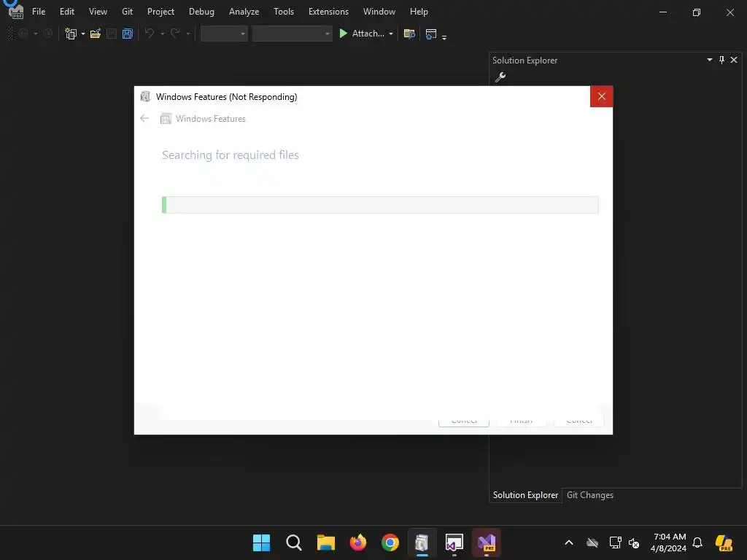Image resolution: width=747 pixels, height=560 pixels.
Task: Open the clock and date flyout
Action: point(669,542)
